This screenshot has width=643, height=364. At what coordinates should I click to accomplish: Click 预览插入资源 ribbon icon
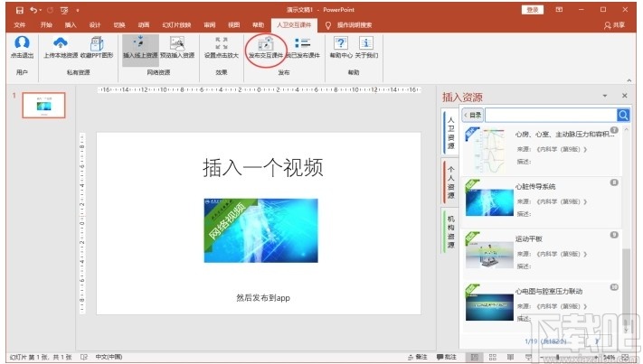point(177,43)
